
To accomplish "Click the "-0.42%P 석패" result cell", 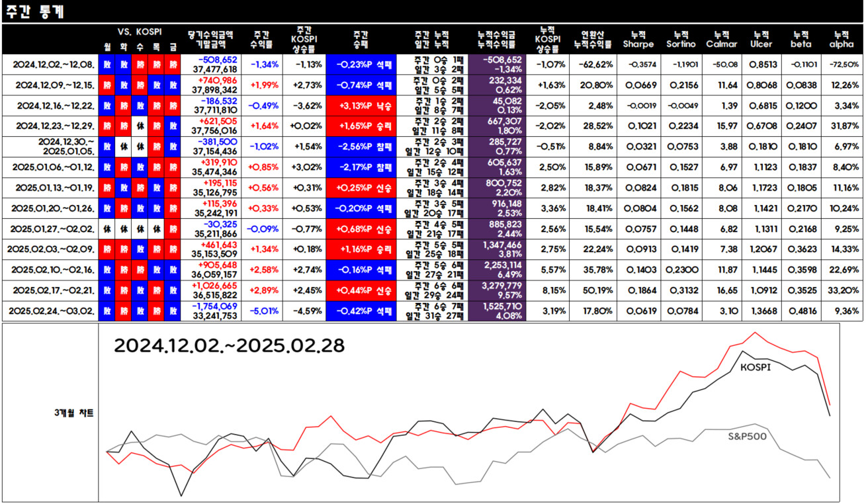I will click(x=361, y=311).
